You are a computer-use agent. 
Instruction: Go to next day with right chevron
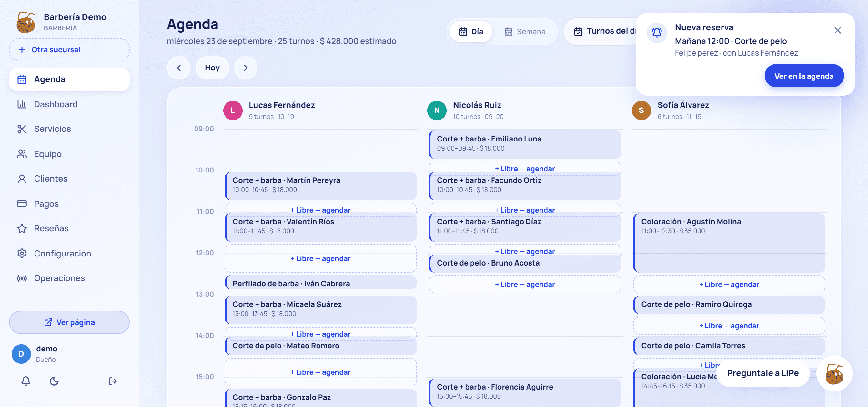point(246,68)
